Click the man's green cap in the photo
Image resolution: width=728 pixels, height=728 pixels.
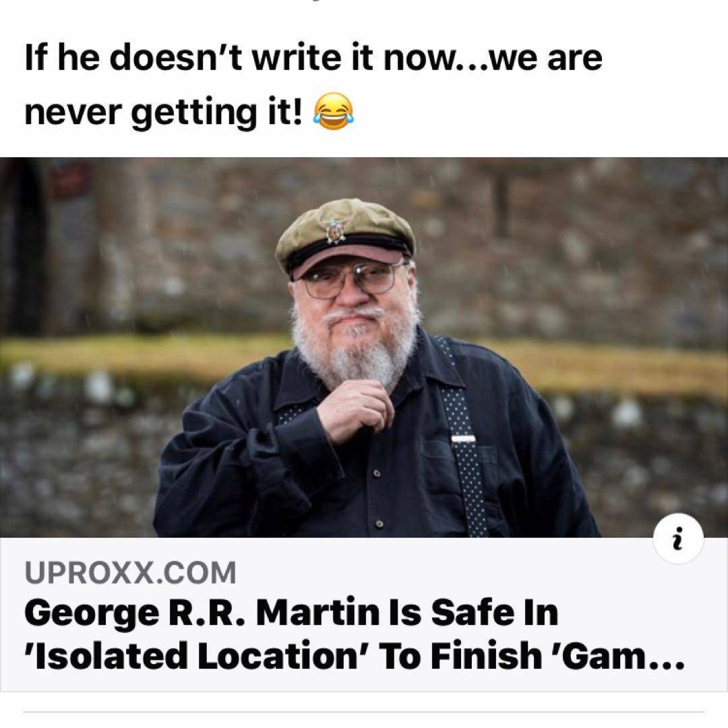coord(346,235)
